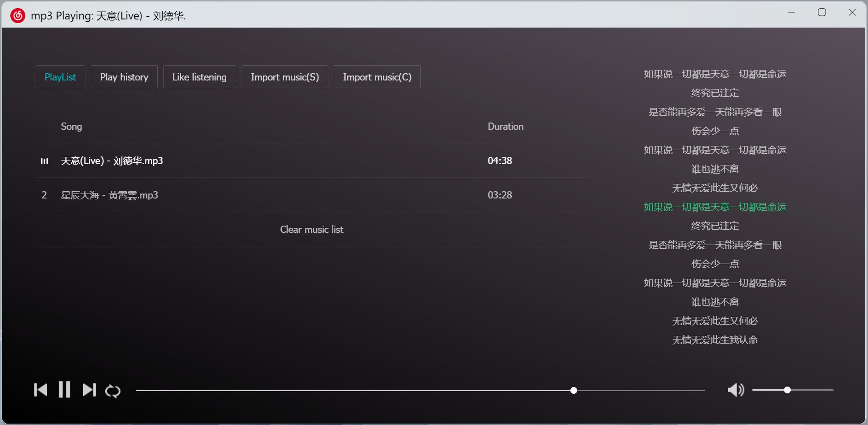
Task: Click the playing indicator icon beside 天意(Live)
Action: (44, 161)
